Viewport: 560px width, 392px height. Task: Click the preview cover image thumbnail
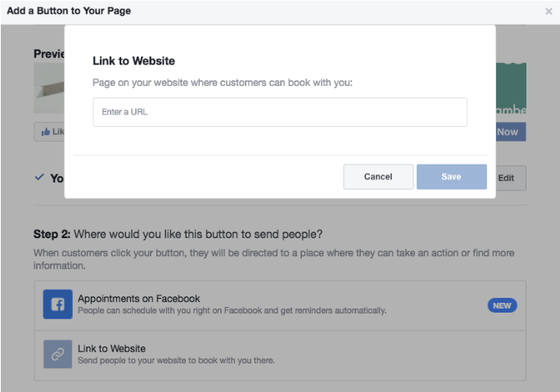pos(49,88)
